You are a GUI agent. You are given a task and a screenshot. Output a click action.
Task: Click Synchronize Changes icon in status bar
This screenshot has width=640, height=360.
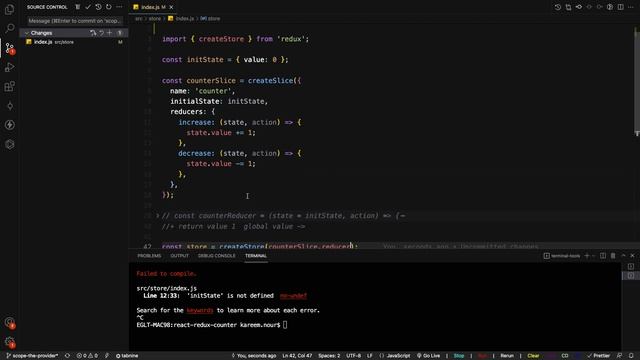(67, 356)
